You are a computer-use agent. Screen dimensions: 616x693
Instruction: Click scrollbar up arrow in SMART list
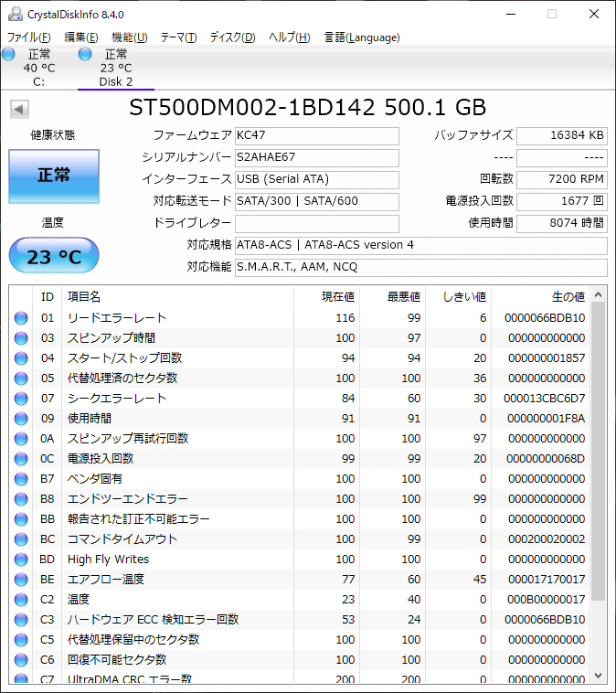(x=599, y=294)
